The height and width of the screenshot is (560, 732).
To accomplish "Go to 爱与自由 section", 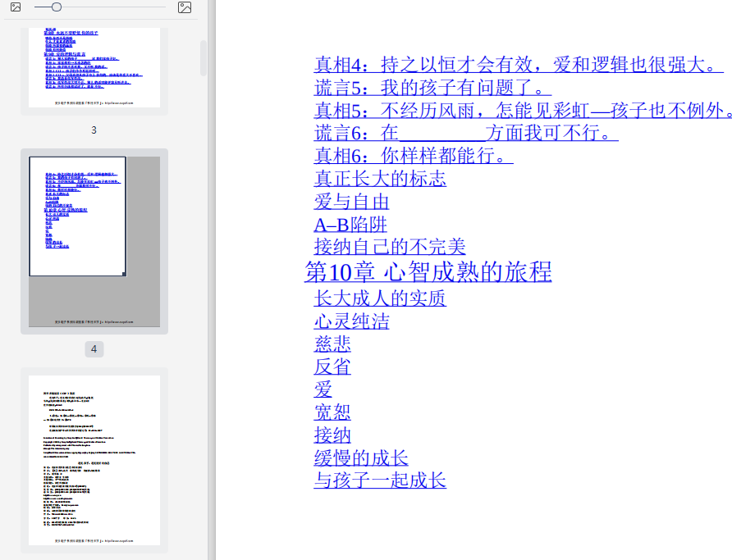I will (351, 202).
